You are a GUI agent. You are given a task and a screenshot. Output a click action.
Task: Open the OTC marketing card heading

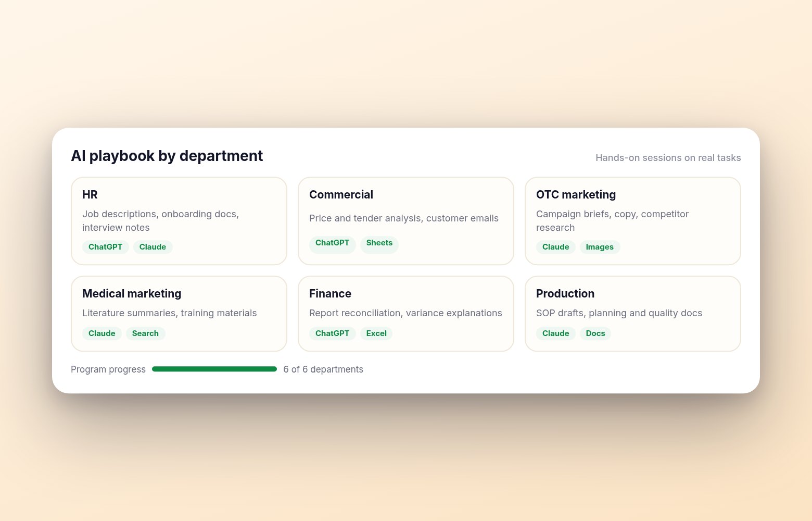[576, 194]
